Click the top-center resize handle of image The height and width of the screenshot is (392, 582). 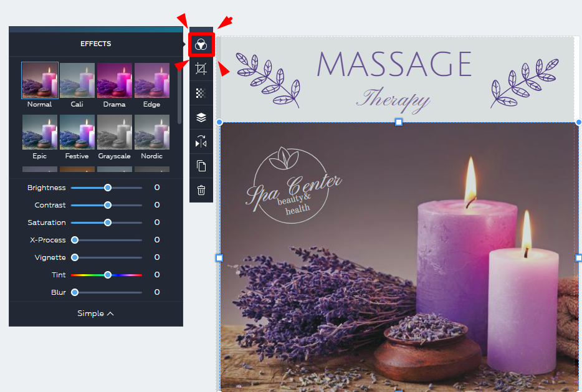(x=399, y=122)
